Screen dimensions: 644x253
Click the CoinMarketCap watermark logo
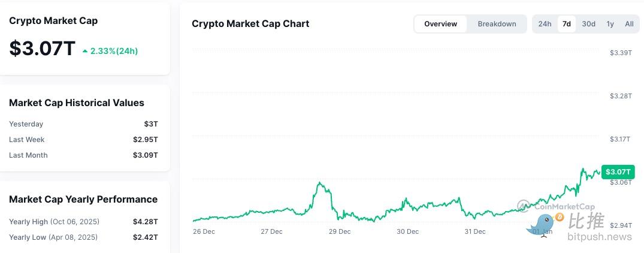pyautogui.click(x=524, y=206)
